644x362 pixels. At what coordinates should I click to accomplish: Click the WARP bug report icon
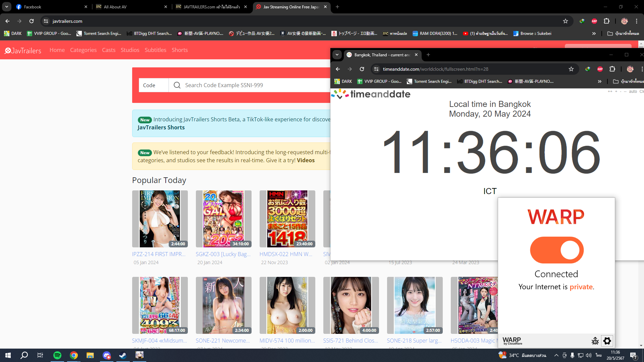pos(595,341)
